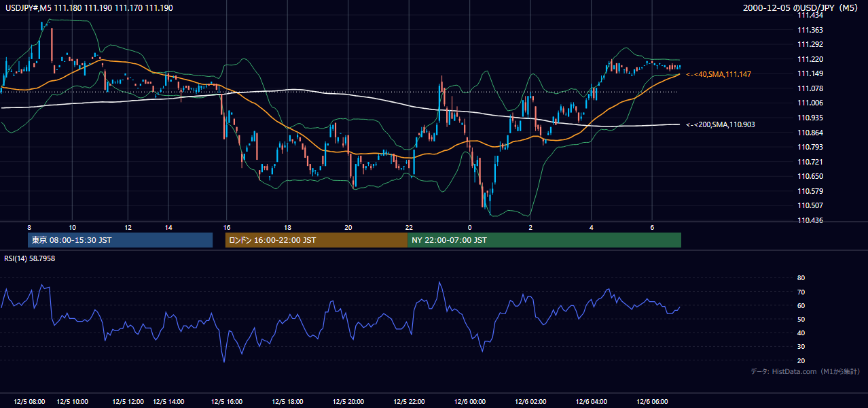Screen dimensions: 868x408
Task: Click price axis value 111.220
Action: click(x=809, y=59)
